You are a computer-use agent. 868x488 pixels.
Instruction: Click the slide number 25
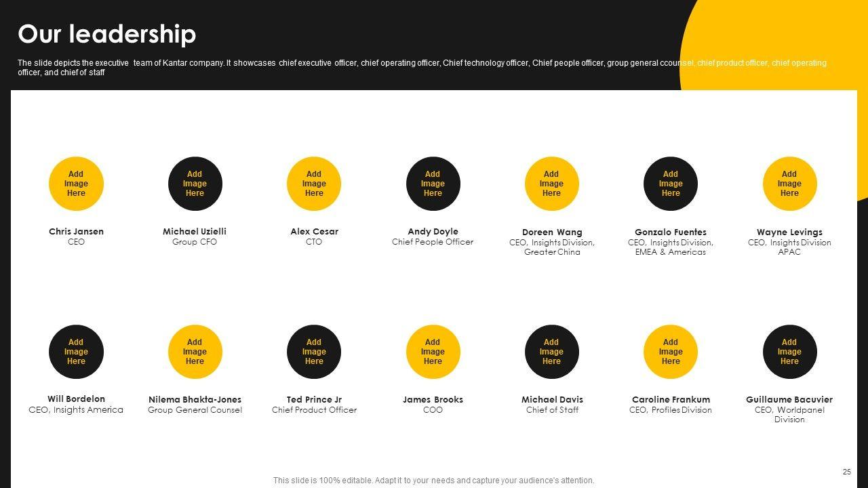click(847, 472)
